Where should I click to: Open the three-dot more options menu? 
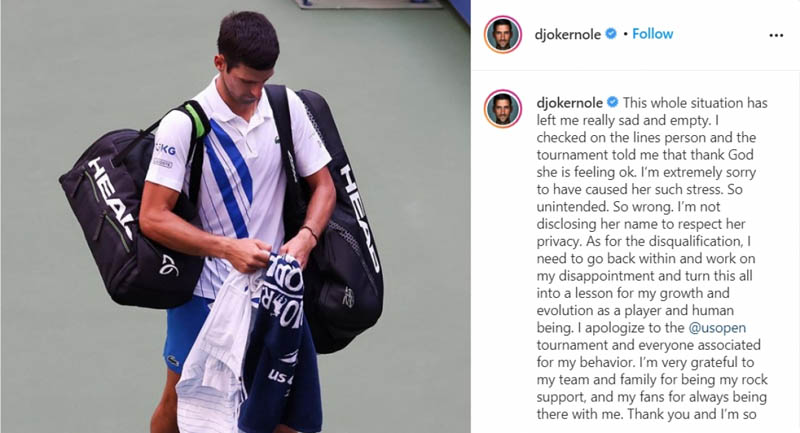776,35
